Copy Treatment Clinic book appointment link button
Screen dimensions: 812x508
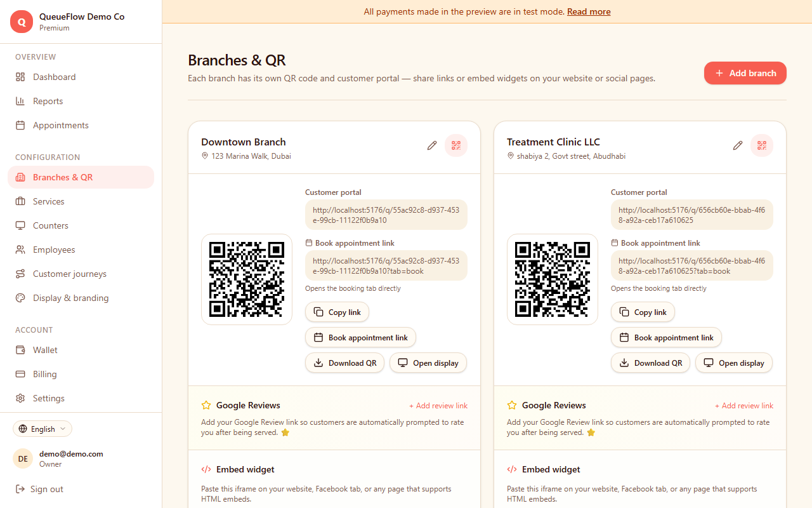tap(666, 338)
